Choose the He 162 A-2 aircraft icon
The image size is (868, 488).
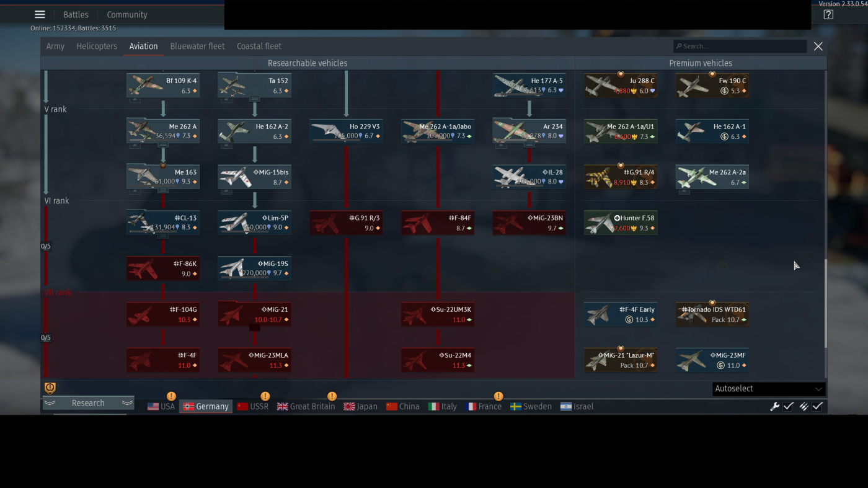[255, 131]
